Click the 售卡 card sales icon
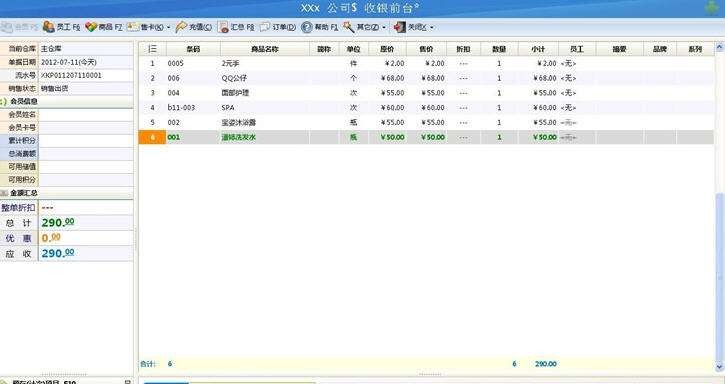The width and height of the screenshot is (725, 384). tap(133, 27)
